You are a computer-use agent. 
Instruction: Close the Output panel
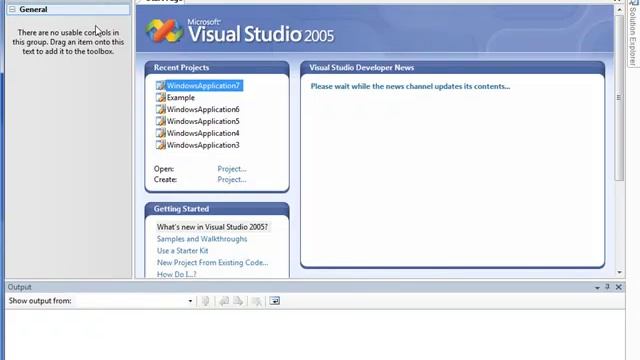coord(619,287)
